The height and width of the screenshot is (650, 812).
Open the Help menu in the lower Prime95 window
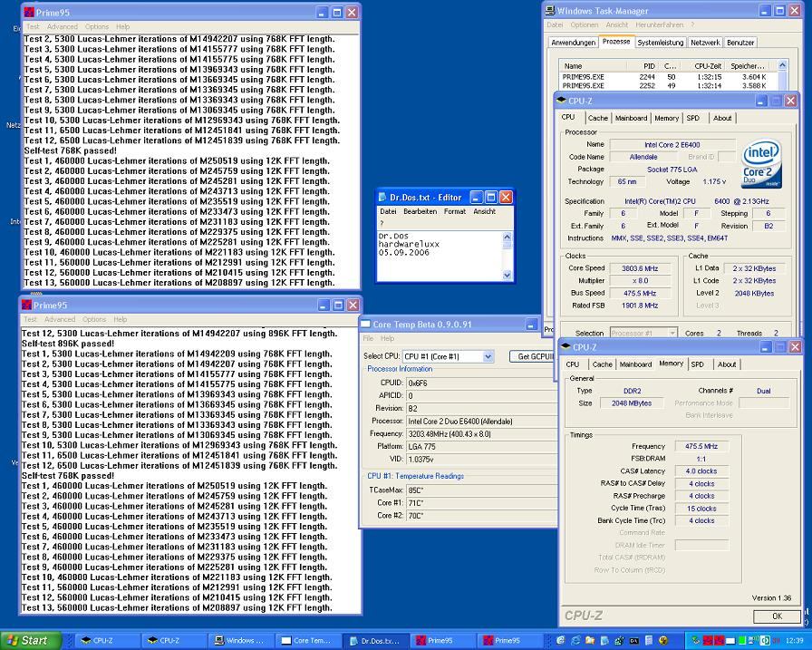[121, 320]
